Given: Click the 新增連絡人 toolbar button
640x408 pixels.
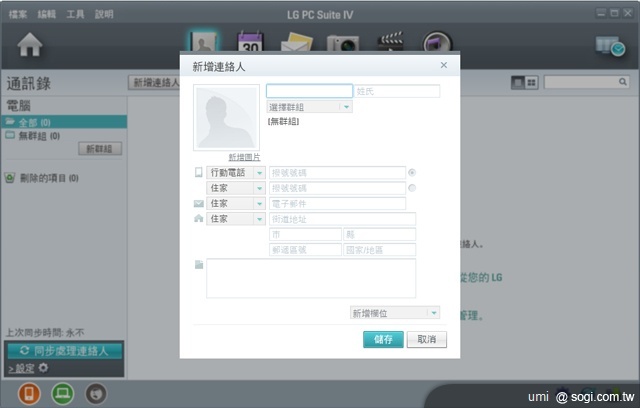Looking at the screenshot, I should [x=154, y=82].
